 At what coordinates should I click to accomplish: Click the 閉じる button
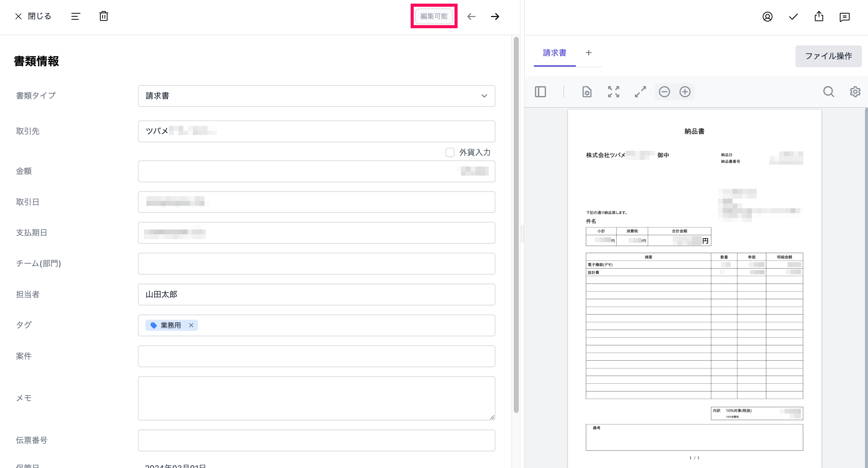point(33,16)
